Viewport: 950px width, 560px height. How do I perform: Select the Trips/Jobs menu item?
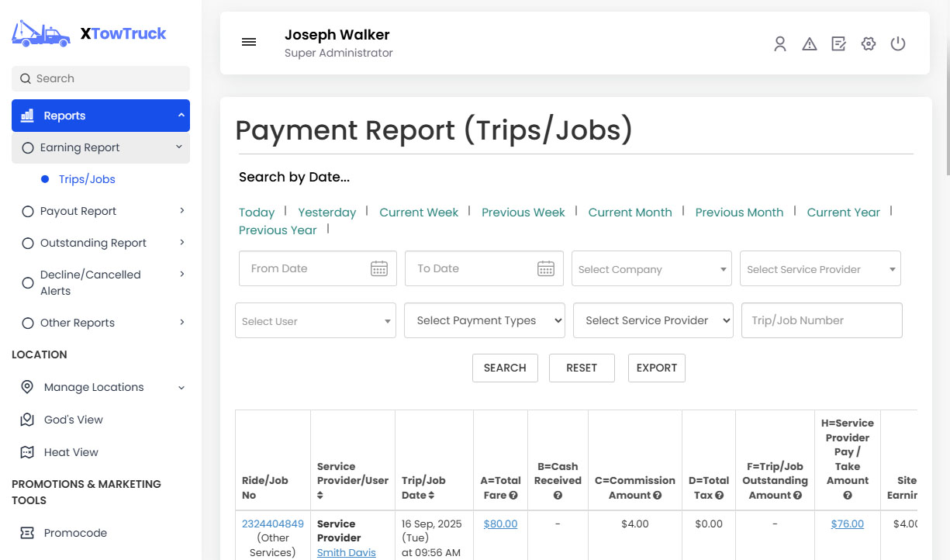tap(88, 178)
